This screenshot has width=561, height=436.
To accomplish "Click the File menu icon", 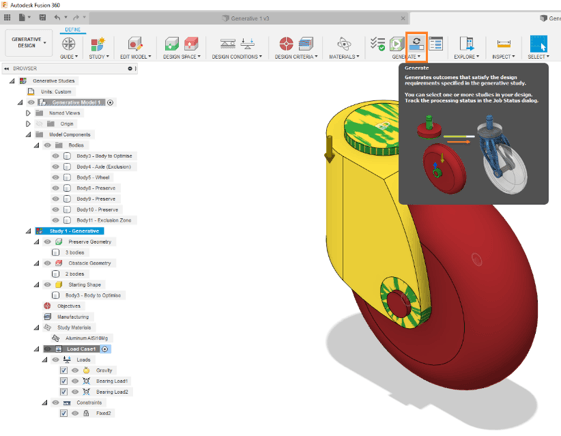I will 22,17.
